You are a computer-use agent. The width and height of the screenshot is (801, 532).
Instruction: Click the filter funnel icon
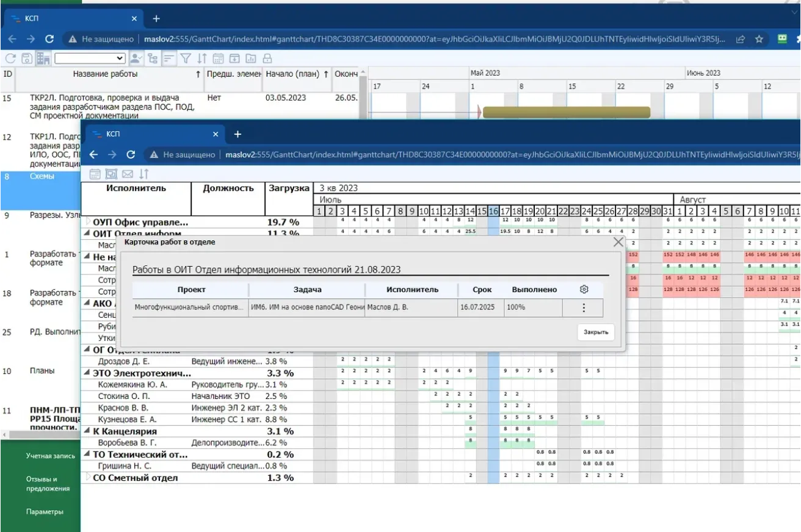pyautogui.click(x=186, y=59)
